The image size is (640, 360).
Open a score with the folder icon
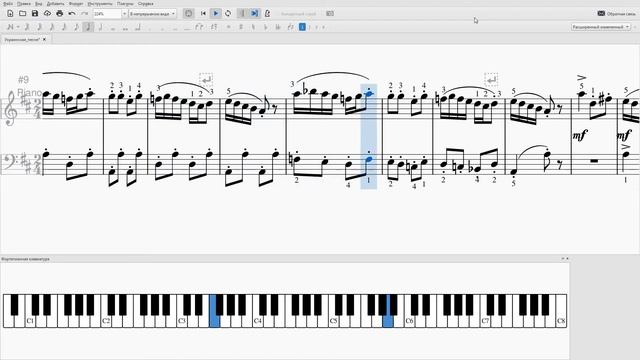point(22,13)
